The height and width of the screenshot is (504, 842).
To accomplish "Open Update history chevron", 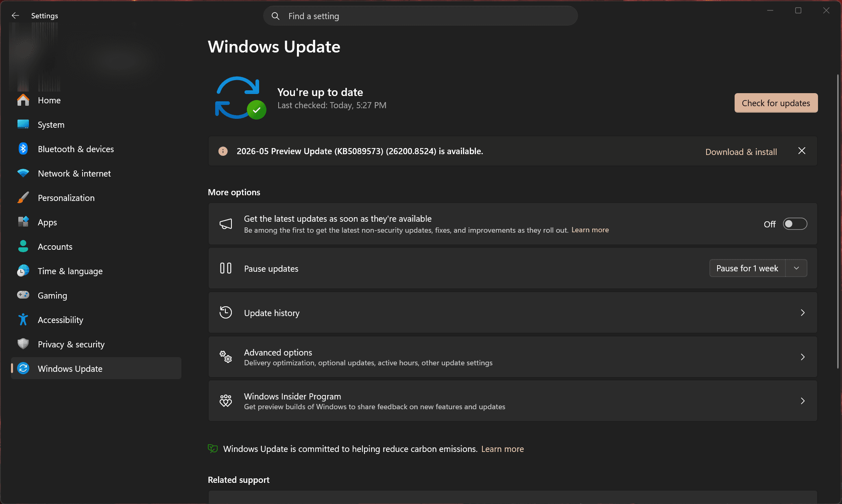I will (803, 313).
